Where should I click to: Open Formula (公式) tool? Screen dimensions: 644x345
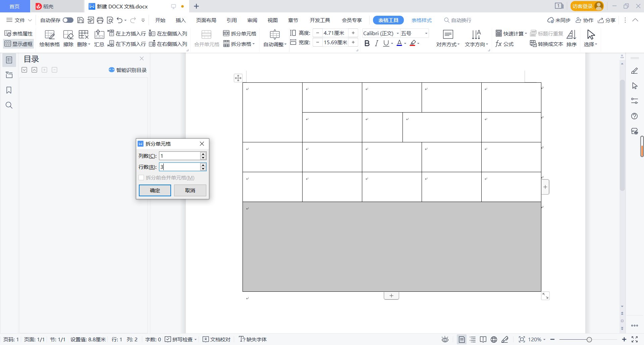(x=504, y=44)
